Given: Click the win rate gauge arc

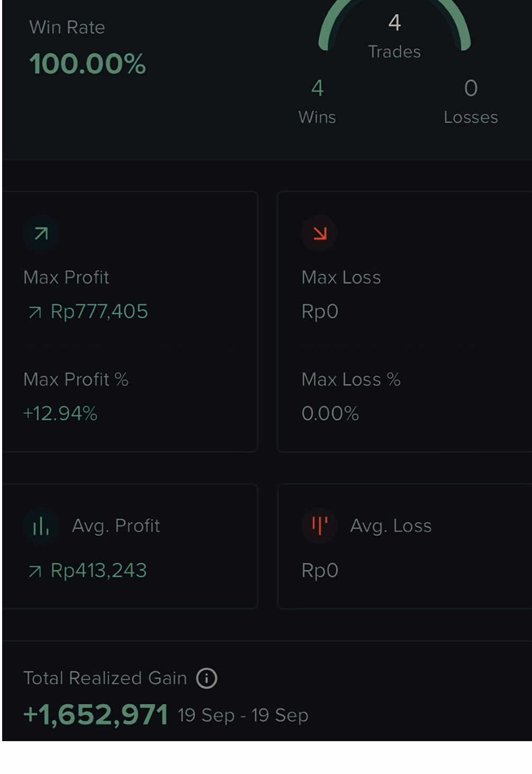Looking at the screenshot, I should 394,24.
